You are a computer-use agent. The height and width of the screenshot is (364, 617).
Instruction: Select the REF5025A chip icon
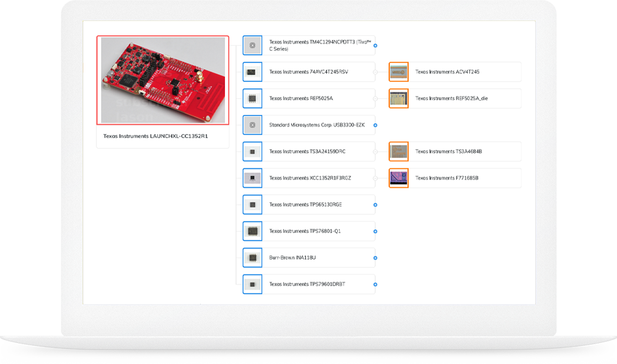coord(253,98)
